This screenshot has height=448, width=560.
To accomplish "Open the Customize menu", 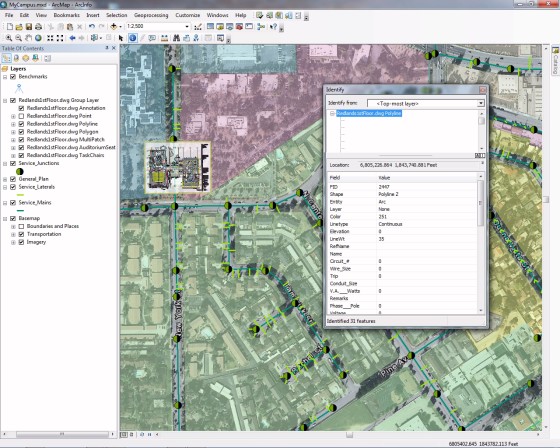I will click(x=188, y=15).
